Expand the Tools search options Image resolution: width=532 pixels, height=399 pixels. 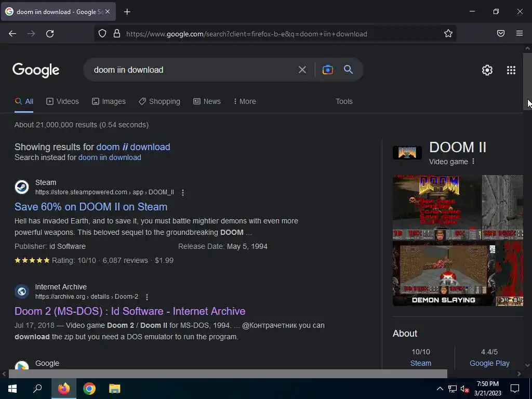pos(344,101)
